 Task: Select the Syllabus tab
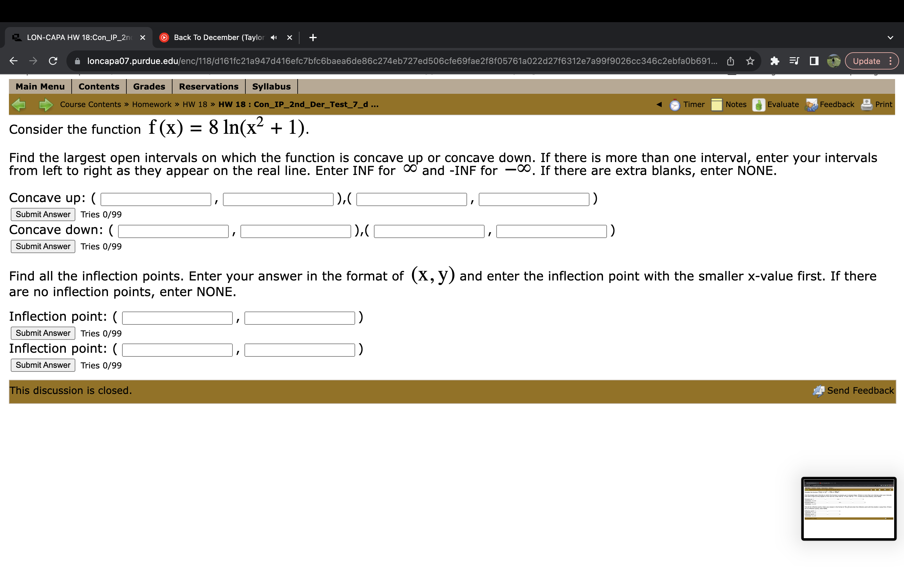[x=271, y=87]
